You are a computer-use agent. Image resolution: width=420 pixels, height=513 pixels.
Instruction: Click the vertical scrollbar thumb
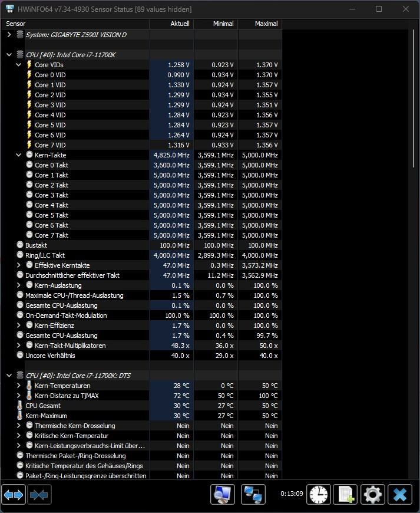pyautogui.click(x=414, y=99)
